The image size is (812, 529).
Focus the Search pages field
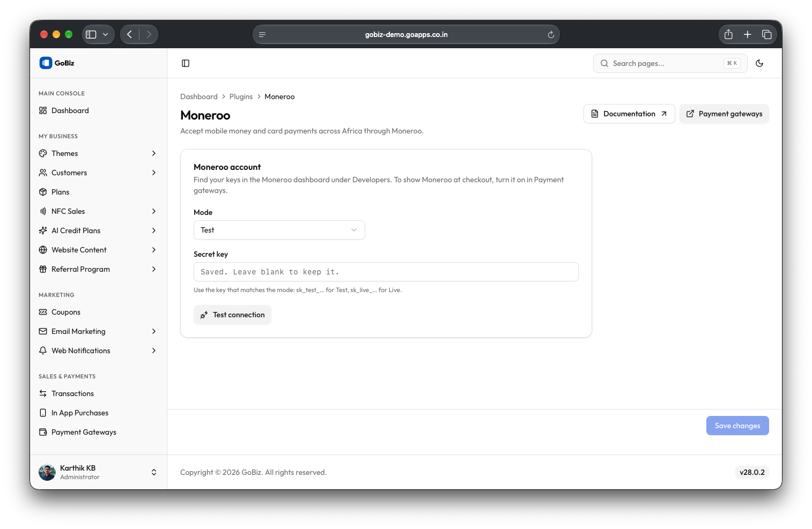coord(670,63)
